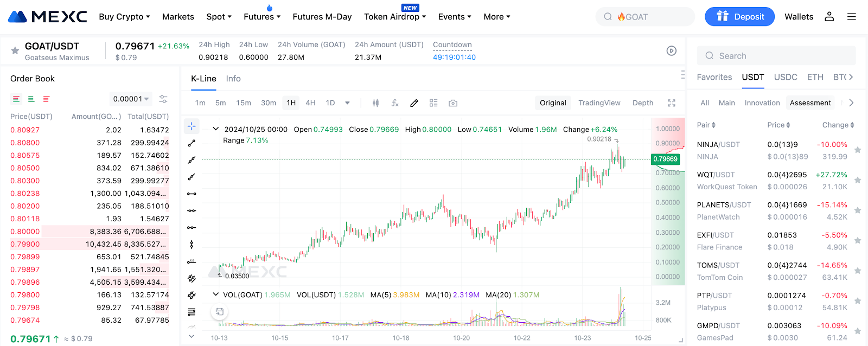Expand more drawing tools chevron
868x346 pixels.
(x=192, y=336)
